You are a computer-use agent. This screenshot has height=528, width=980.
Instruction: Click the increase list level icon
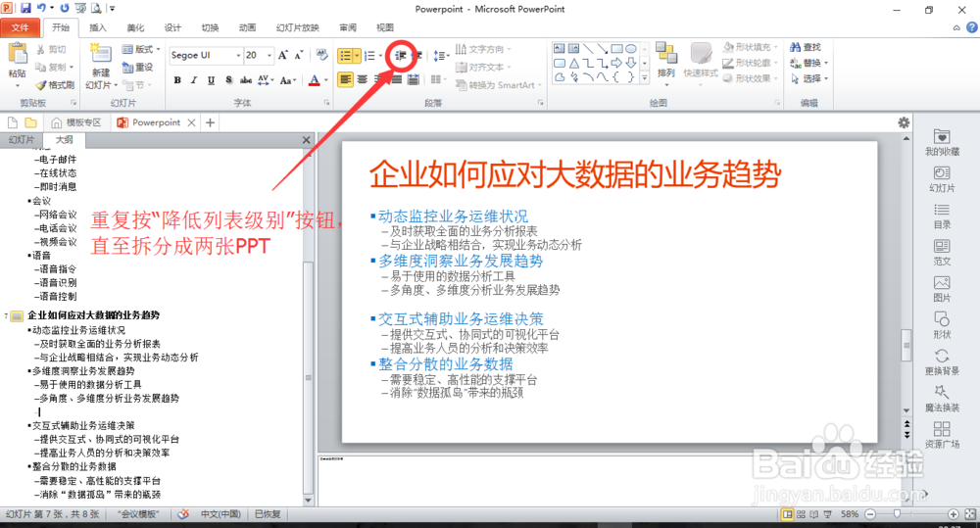click(417, 56)
